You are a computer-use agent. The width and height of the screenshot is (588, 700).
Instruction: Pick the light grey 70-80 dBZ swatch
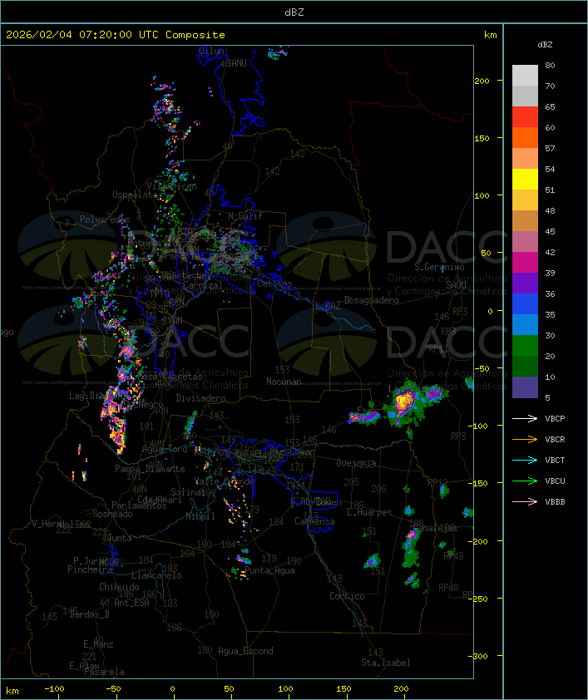coord(525,76)
